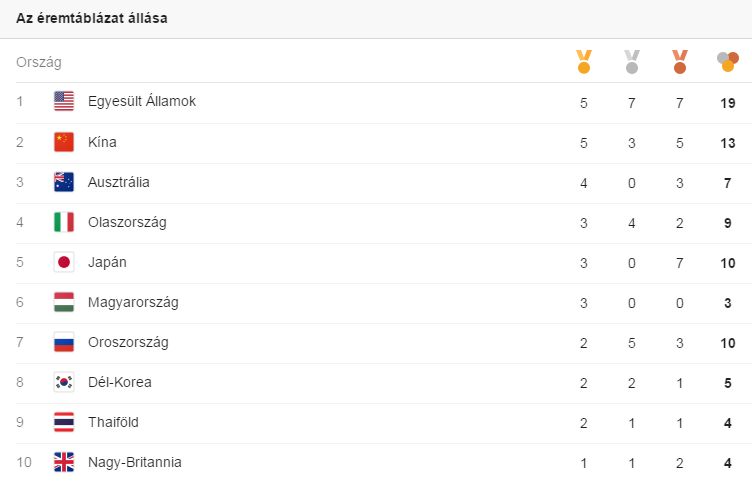Click Kína's total medal count 13
This screenshot has width=752, height=483.
(x=728, y=143)
